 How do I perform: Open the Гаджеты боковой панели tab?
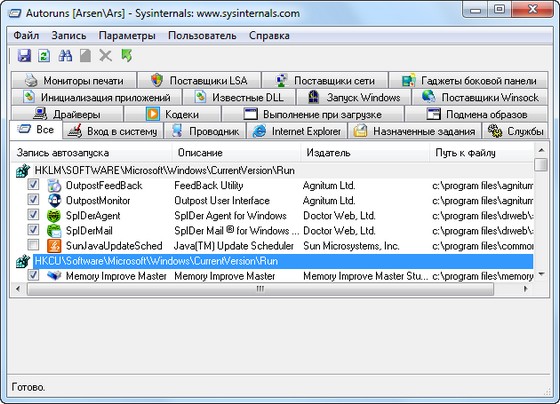pos(469,80)
